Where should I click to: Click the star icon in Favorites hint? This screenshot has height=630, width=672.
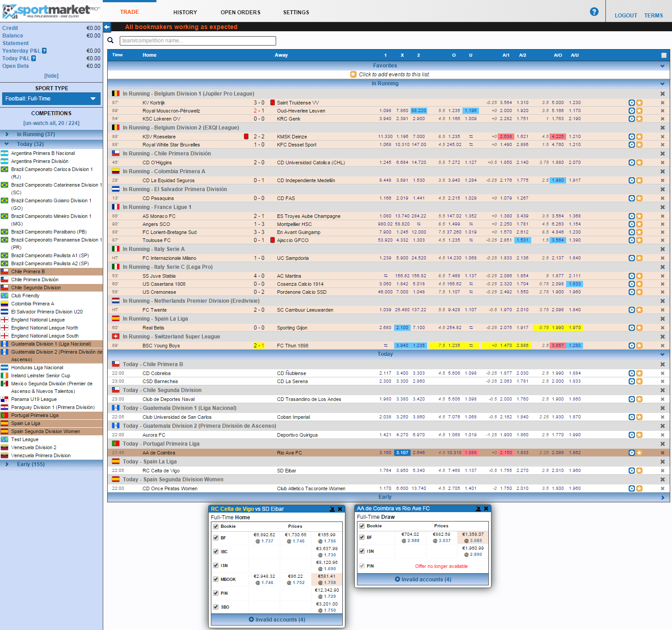[353, 75]
